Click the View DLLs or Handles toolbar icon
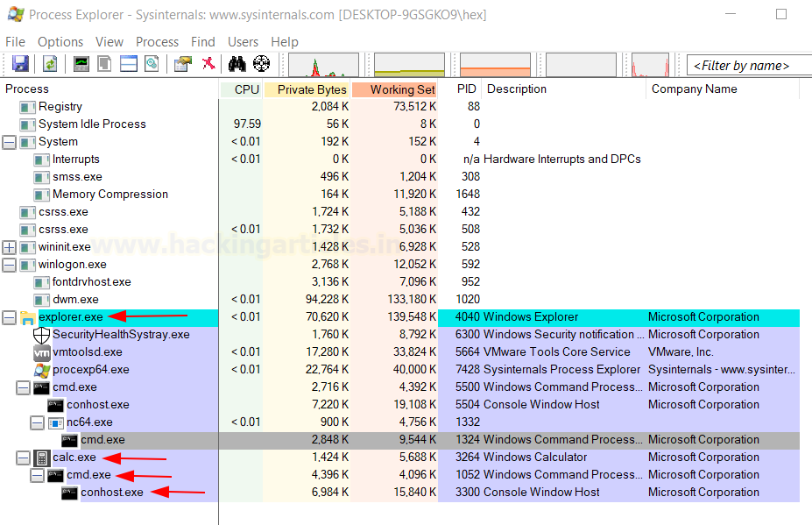 [x=152, y=64]
